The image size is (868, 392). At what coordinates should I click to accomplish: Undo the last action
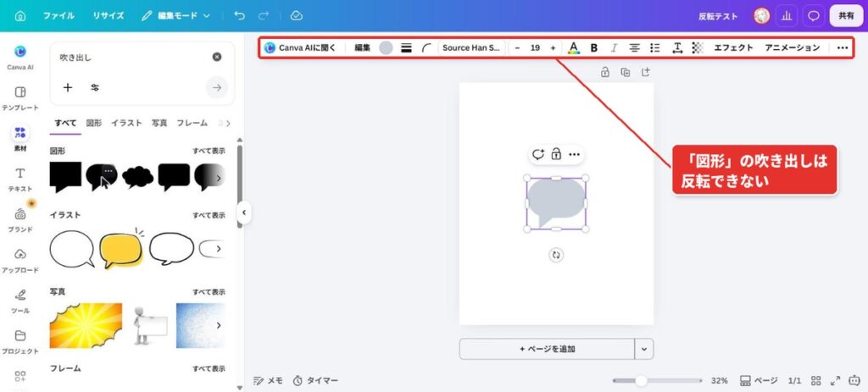239,16
